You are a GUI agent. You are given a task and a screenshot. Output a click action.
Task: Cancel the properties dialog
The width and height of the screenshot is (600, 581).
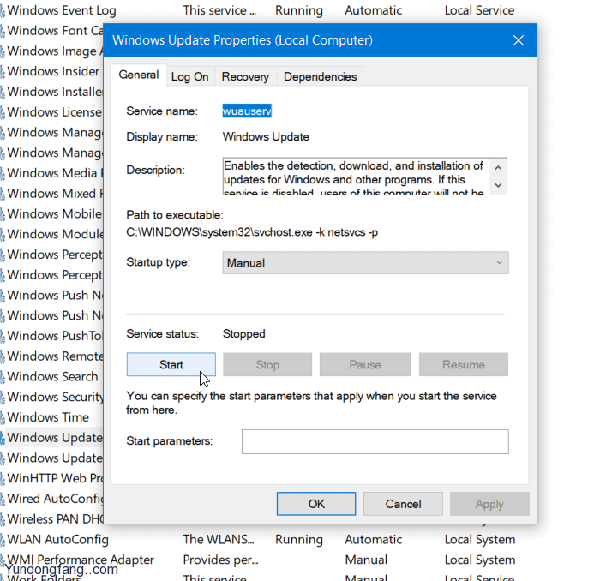tap(403, 504)
